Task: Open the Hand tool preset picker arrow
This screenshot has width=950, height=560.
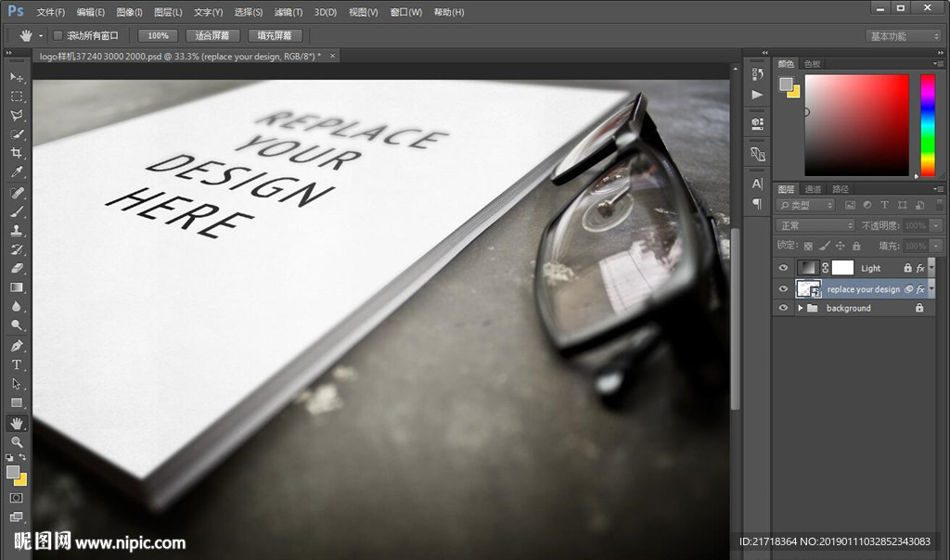Action: pos(41,36)
